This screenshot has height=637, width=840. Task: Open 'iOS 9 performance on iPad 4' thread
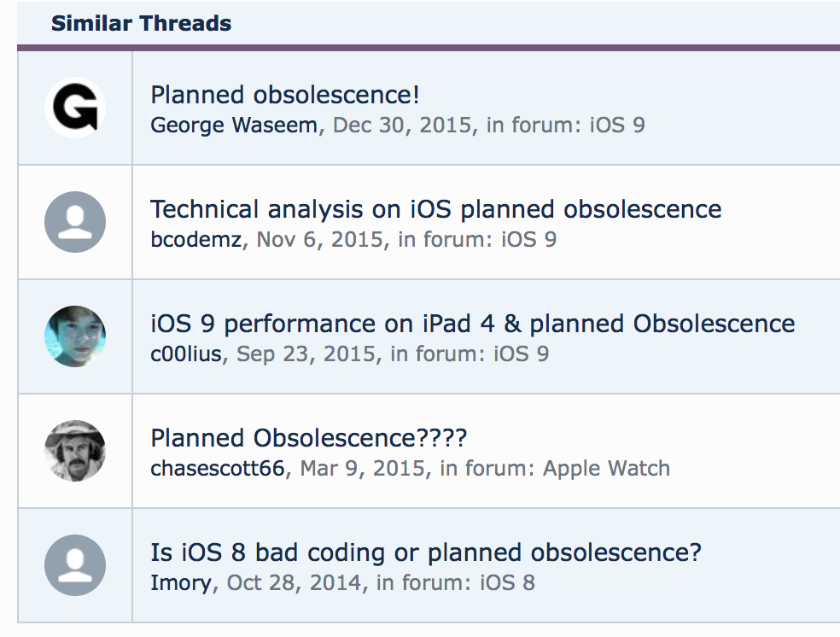473,324
